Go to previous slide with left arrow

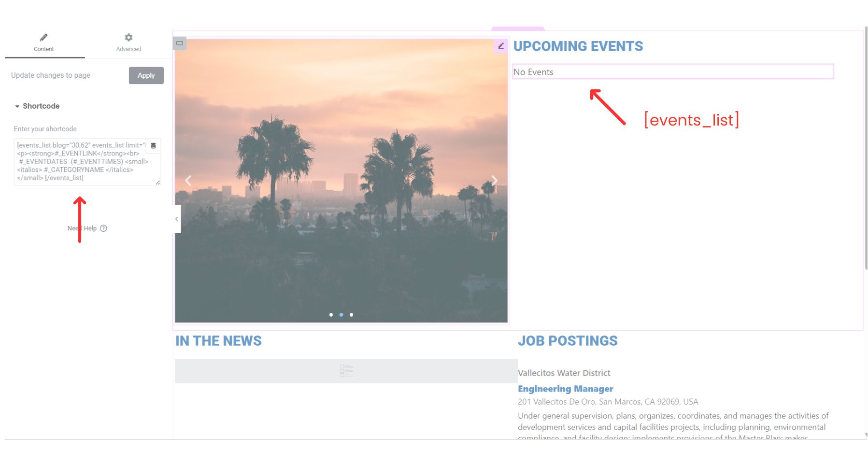(x=188, y=181)
